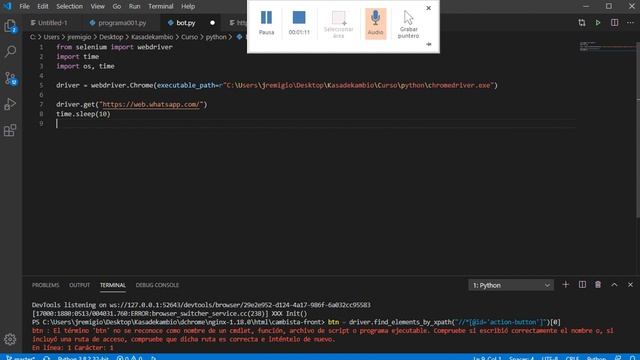This screenshot has width=640, height=360.
Task: Click Seleccionar área in recorder
Action: click(338, 24)
